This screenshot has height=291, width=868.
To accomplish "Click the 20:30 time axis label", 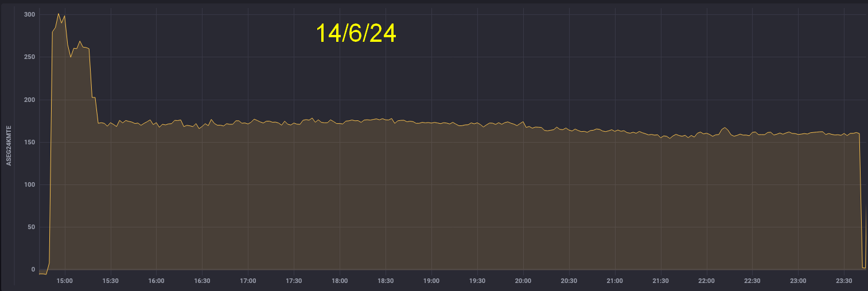I will [569, 281].
